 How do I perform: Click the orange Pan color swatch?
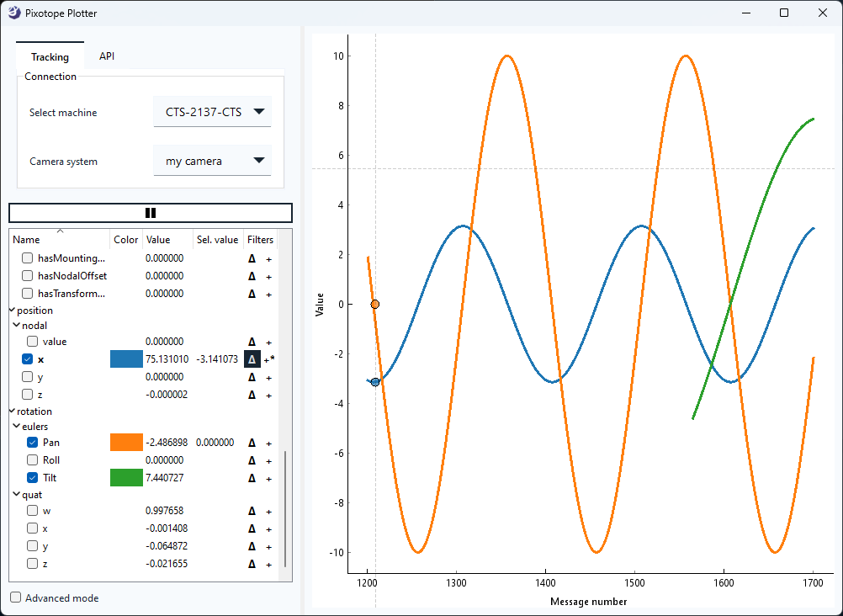[126, 443]
